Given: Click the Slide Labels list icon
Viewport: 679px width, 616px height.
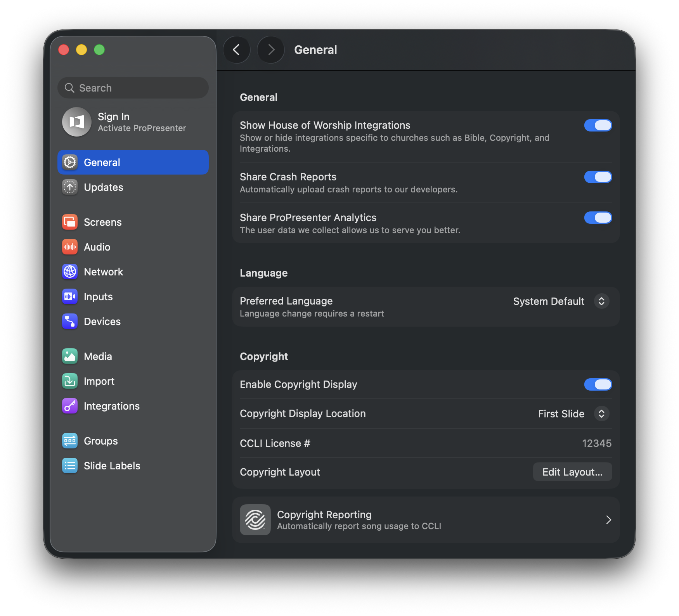Looking at the screenshot, I should [70, 465].
